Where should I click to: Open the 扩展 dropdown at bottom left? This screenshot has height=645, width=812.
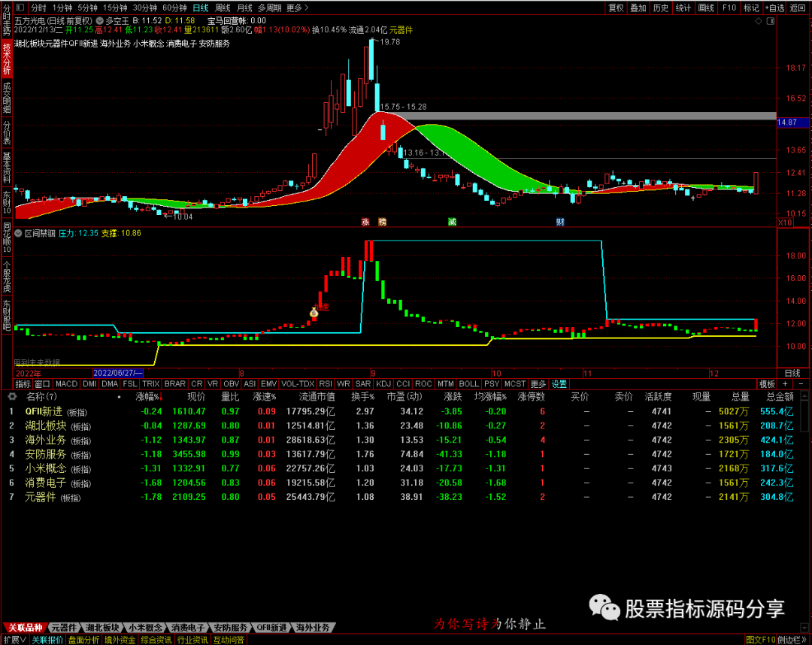[14, 640]
